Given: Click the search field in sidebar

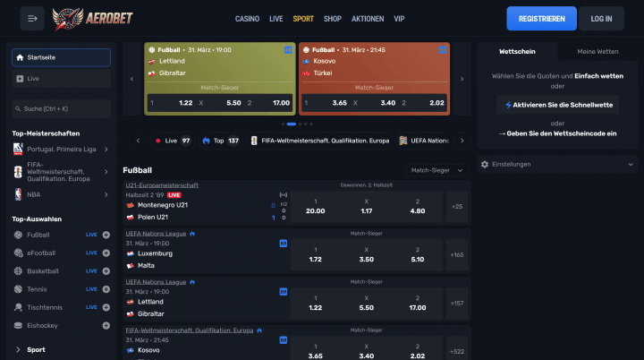Looking at the screenshot, I should pos(61,108).
